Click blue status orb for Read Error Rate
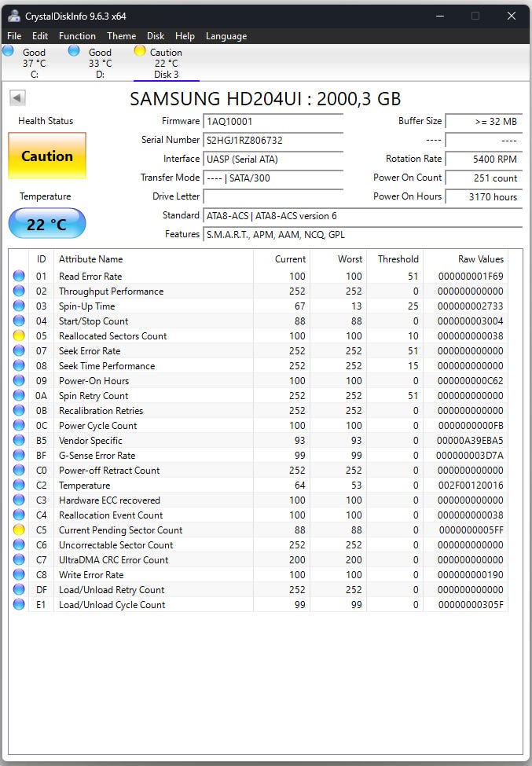532x766 pixels. (19, 276)
